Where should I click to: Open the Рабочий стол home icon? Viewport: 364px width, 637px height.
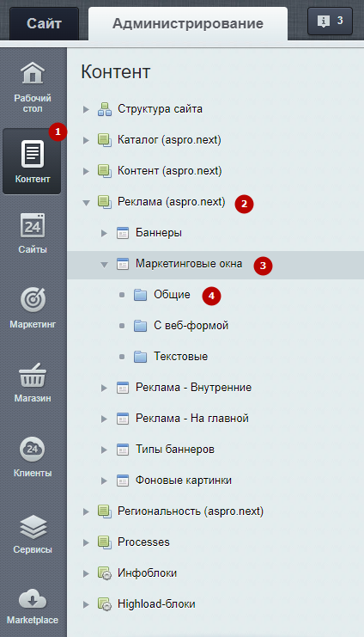(33, 74)
